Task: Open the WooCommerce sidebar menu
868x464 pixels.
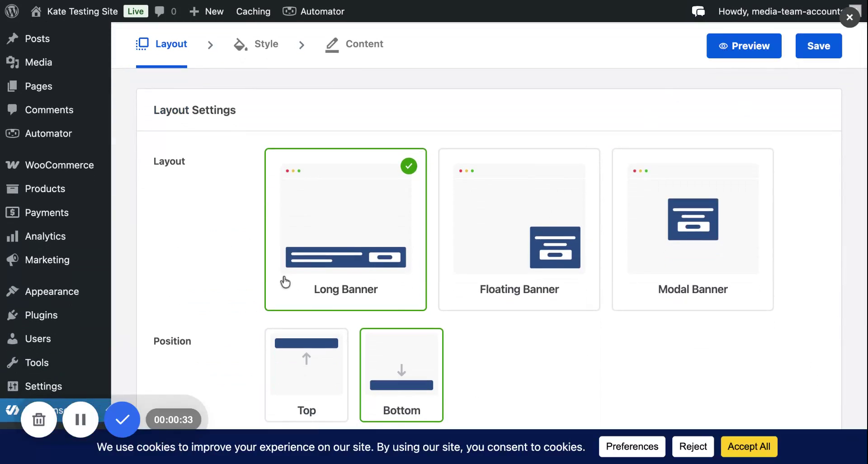Action: click(x=59, y=165)
